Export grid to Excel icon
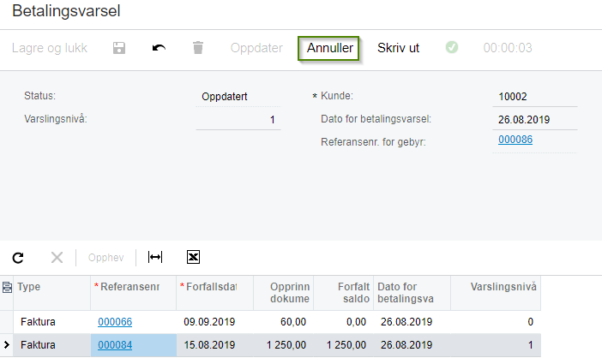Viewport: 602px width, 364px height. coord(193,257)
